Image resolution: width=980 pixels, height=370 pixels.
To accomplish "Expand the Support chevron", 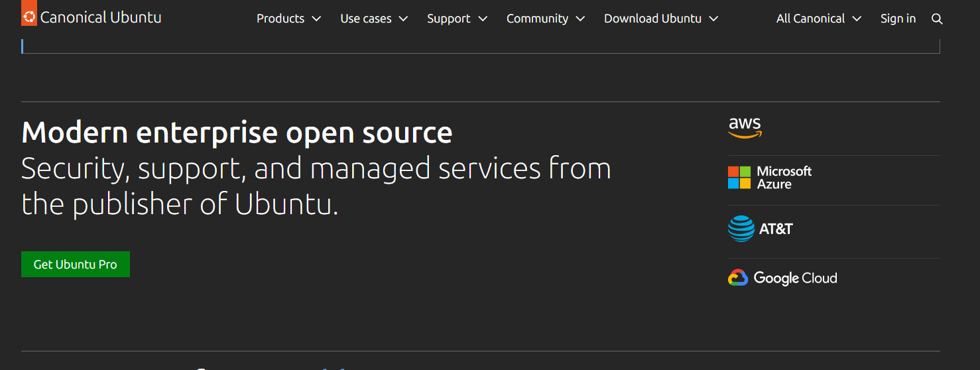I will coord(482,19).
